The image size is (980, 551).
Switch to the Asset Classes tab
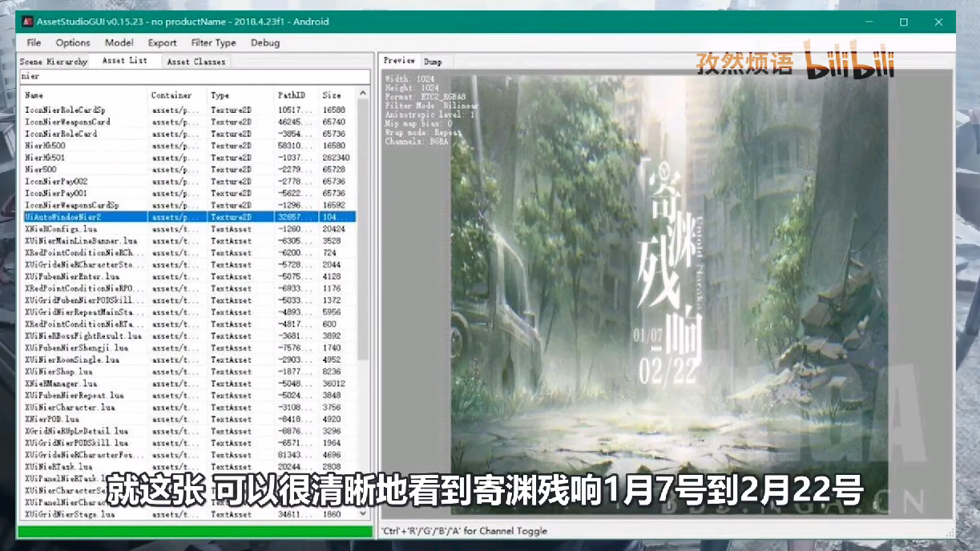click(196, 62)
